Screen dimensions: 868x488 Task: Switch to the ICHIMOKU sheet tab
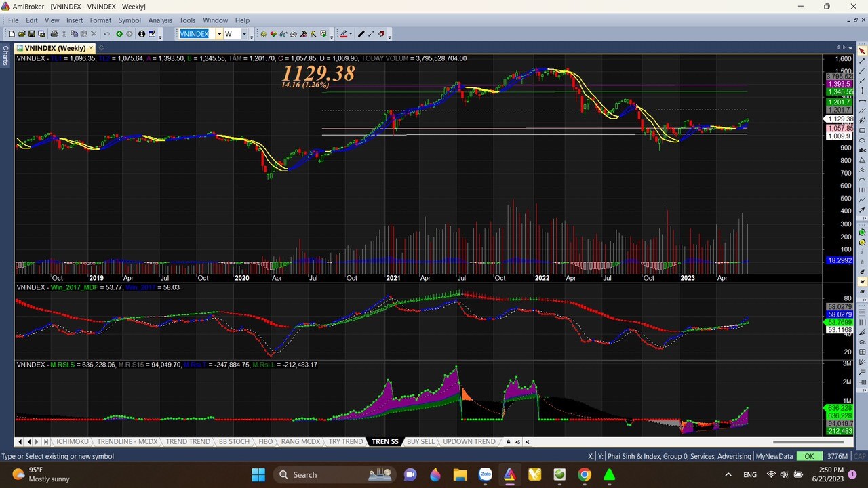(72, 441)
